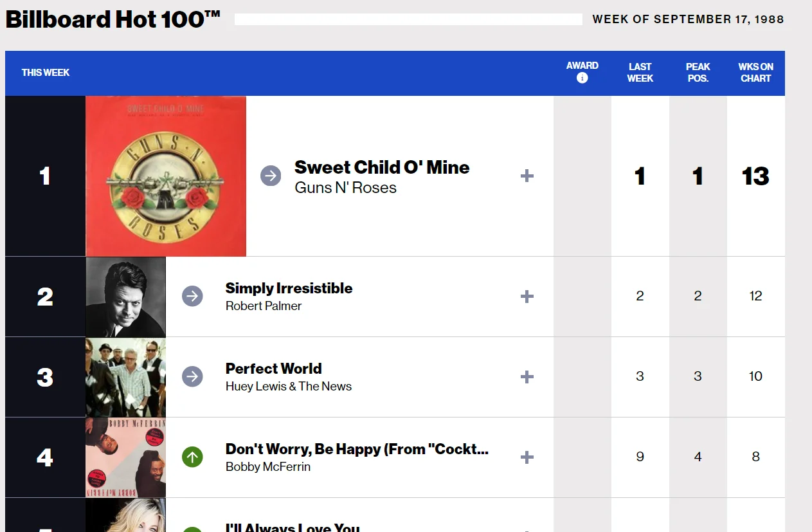Viewport: 812px width, 532px height.
Task: Open the Guns N' Roses artist link
Action: coord(345,188)
